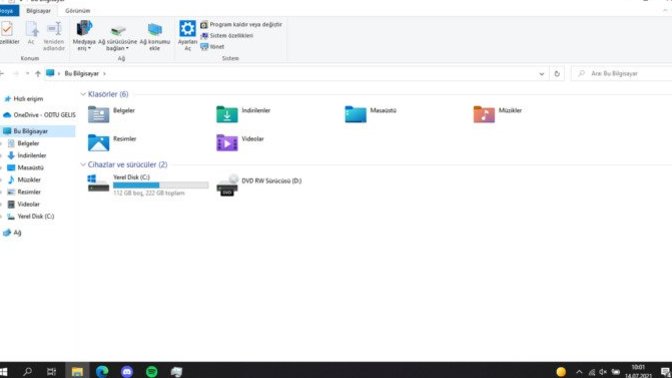Select the Müzikler folder icon
This screenshot has width=672, height=378.
(x=484, y=114)
